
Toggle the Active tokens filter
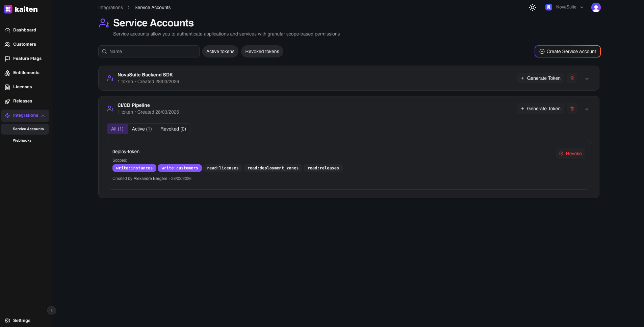pos(220,51)
